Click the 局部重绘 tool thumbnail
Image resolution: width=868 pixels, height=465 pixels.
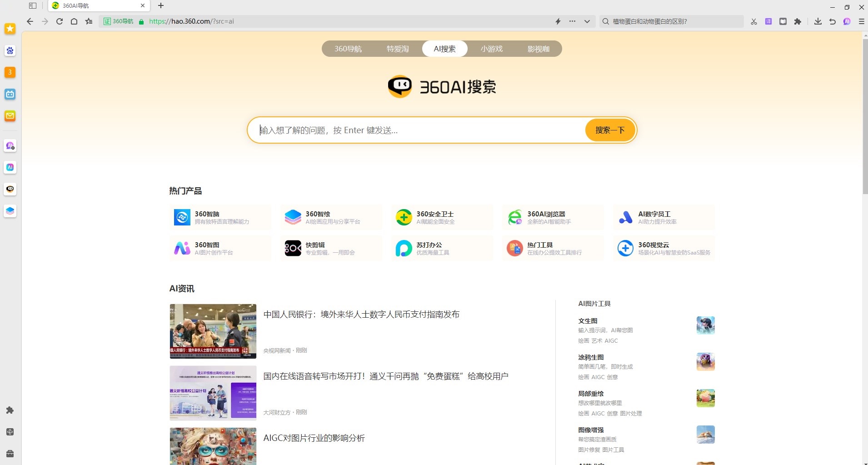pos(705,397)
